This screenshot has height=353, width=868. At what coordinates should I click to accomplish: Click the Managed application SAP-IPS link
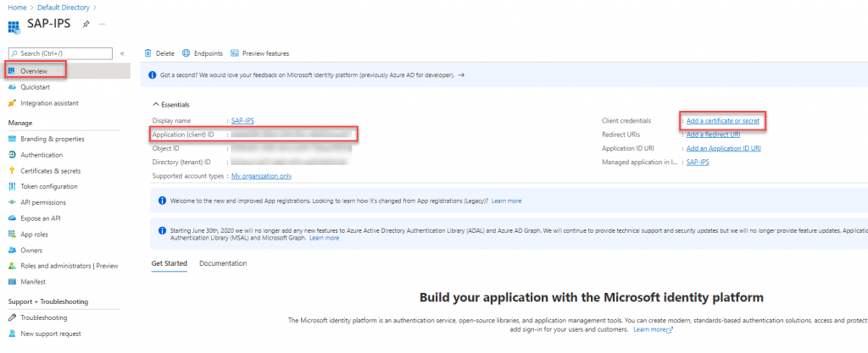coord(698,163)
